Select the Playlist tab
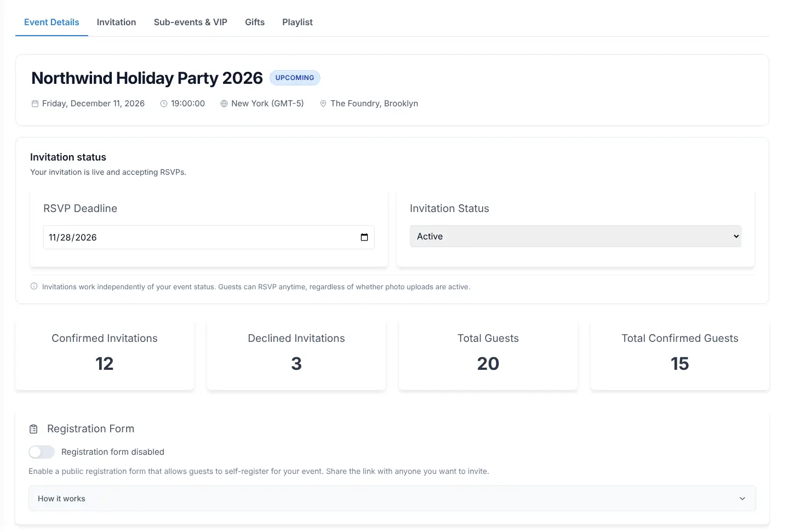 tap(298, 22)
